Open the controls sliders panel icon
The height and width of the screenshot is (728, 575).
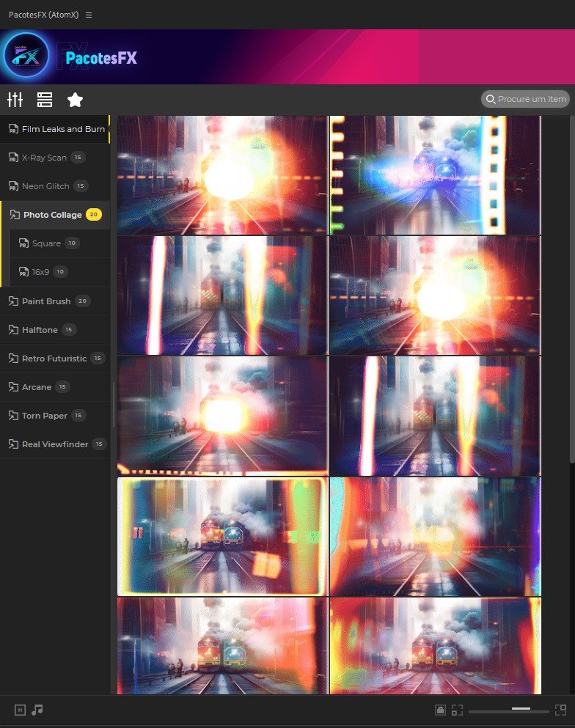pyautogui.click(x=15, y=100)
